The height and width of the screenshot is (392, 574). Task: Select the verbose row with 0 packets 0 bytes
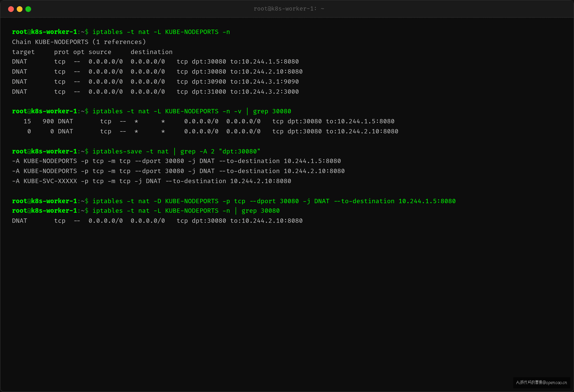point(213,131)
